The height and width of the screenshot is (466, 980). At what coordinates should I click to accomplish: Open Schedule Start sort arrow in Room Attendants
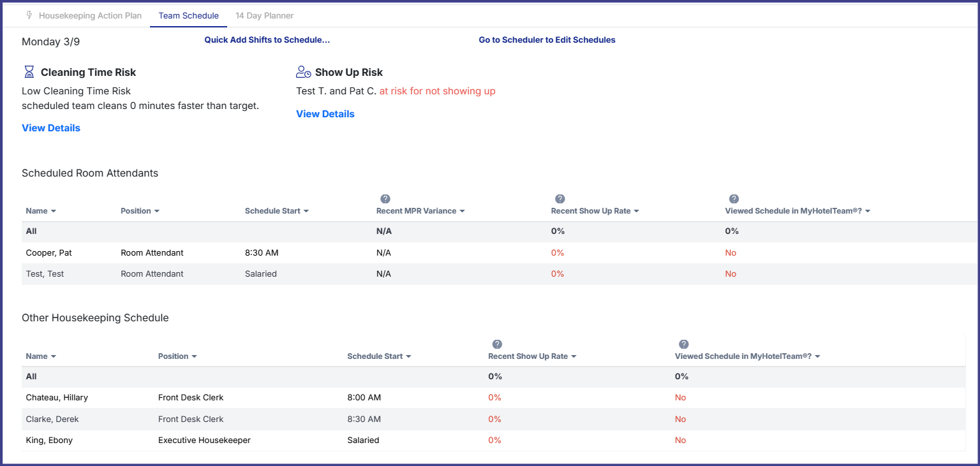306,211
